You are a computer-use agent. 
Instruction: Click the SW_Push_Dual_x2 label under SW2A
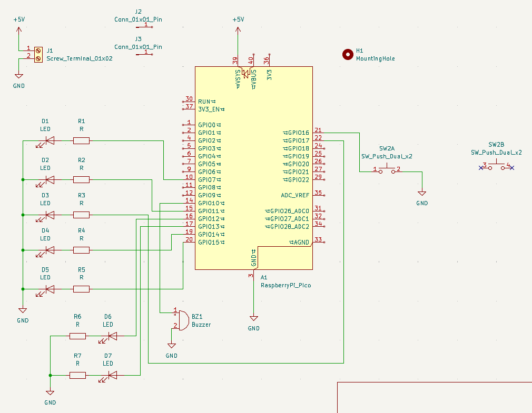(x=387, y=157)
